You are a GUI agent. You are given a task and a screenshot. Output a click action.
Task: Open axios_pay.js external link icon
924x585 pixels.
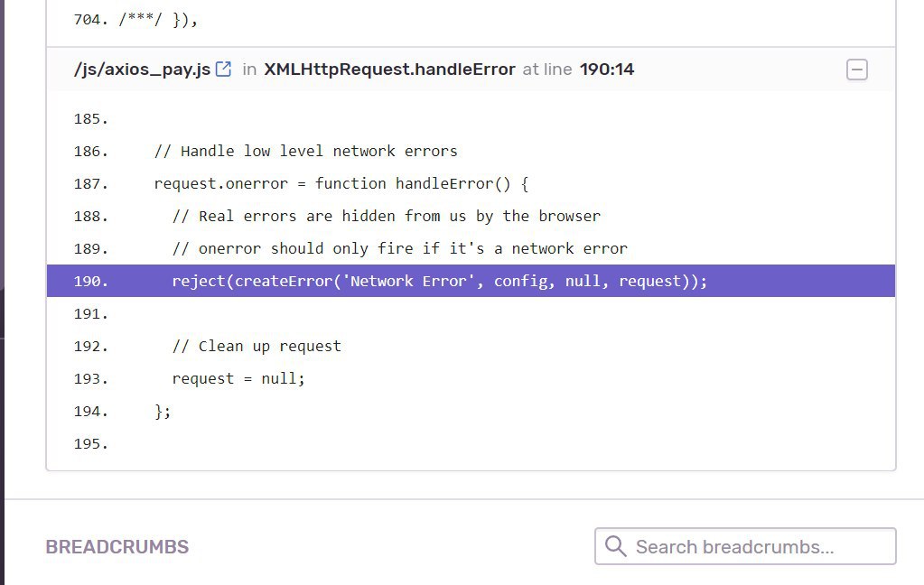pyautogui.click(x=223, y=69)
